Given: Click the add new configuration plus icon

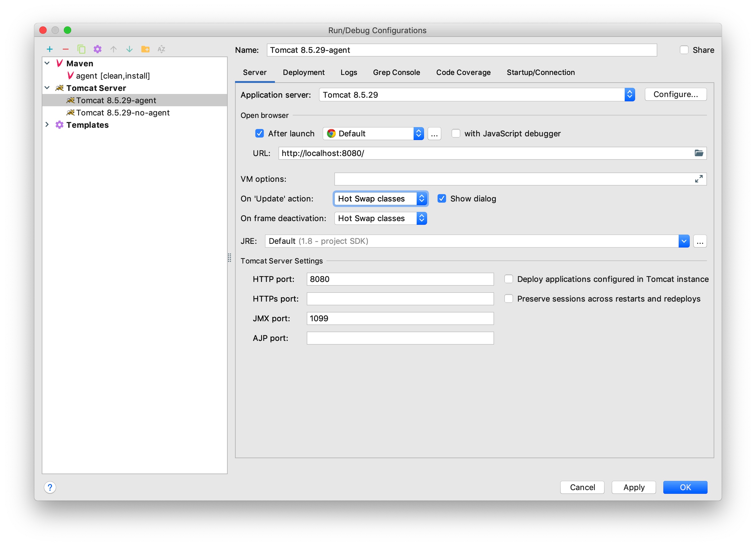Looking at the screenshot, I should click(x=50, y=49).
